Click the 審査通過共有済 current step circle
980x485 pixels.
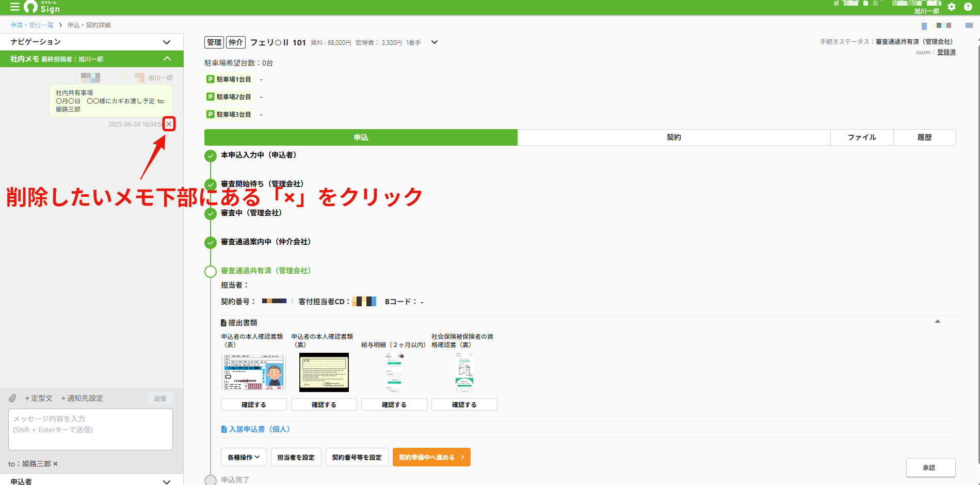click(210, 272)
